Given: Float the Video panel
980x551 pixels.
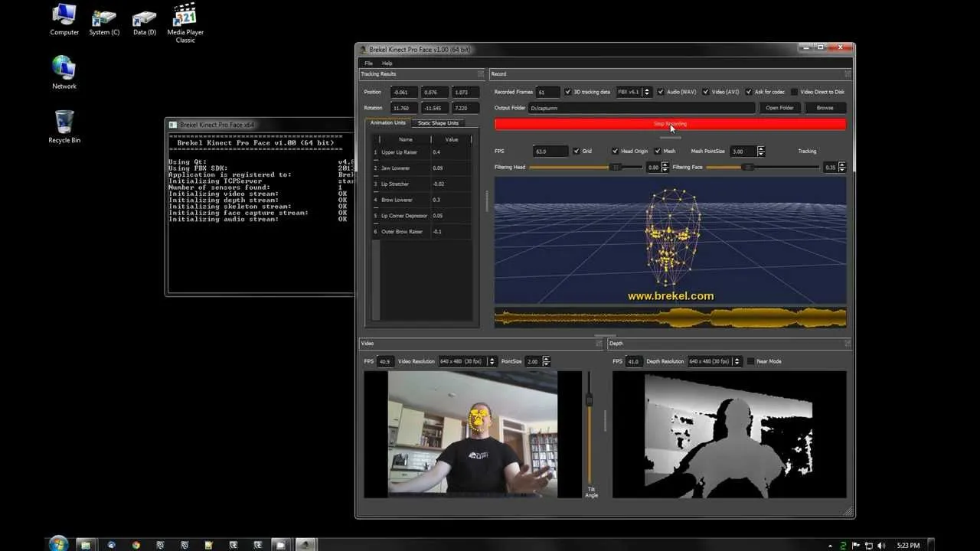Looking at the screenshot, I should point(599,344).
